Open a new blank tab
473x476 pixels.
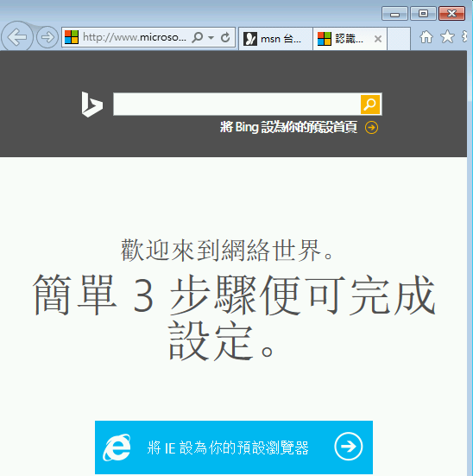click(x=399, y=39)
